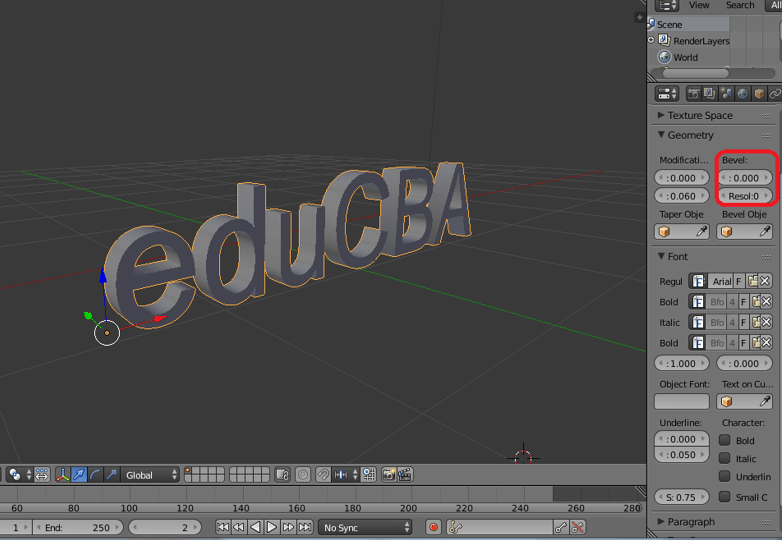Toggle manipulate center points icon

coord(42,475)
